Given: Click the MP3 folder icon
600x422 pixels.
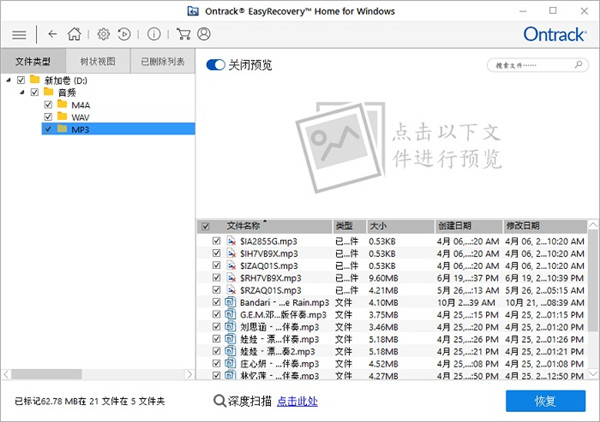Looking at the screenshot, I should coord(62,129).
